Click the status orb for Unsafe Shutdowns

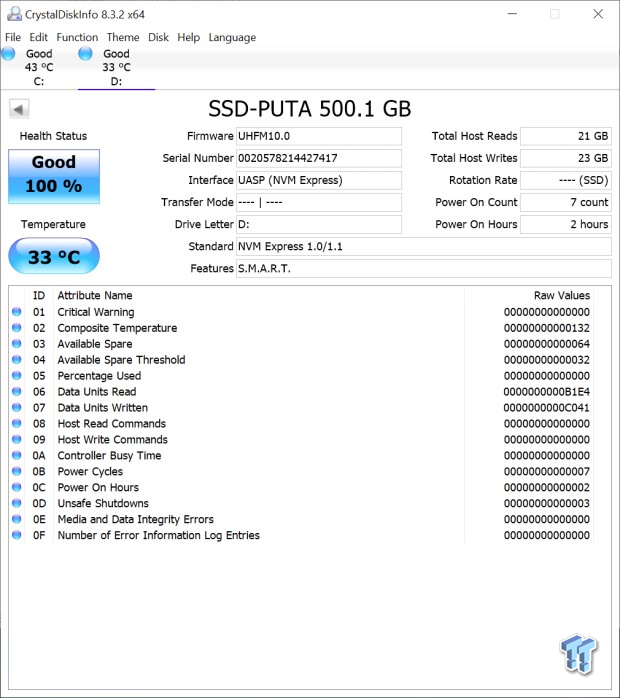tap(17, 503)
